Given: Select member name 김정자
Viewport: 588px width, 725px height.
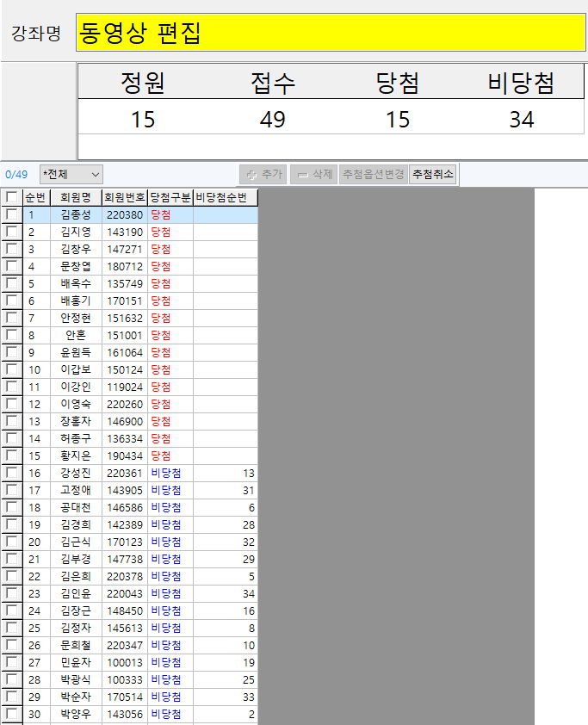Looking at the screenshot, I should click(x=76, y=628).
